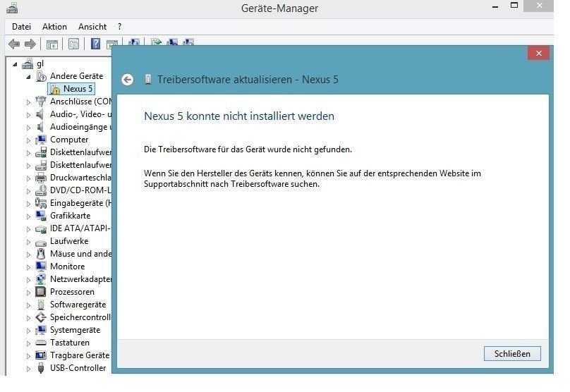Expand the Prozessoren node arrow
Screen dimensions: 570x392
click(x=28, y=293)
